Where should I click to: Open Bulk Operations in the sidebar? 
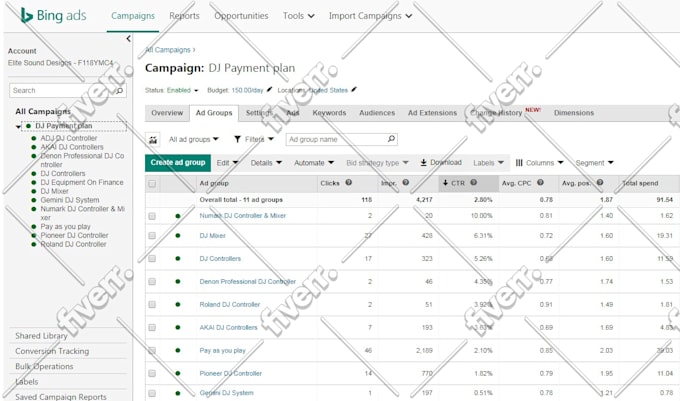click(x=44, y=366)
